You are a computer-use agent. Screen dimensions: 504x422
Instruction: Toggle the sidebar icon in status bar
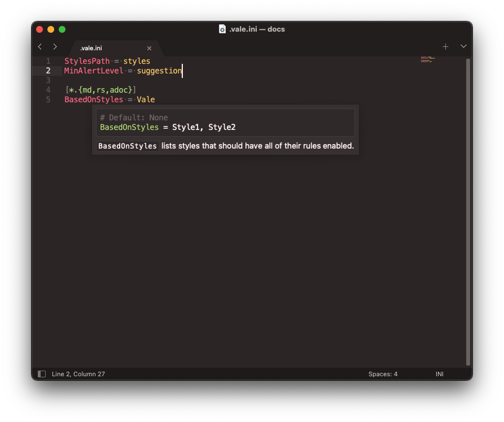pyautogui.click(x=41, y=374)
